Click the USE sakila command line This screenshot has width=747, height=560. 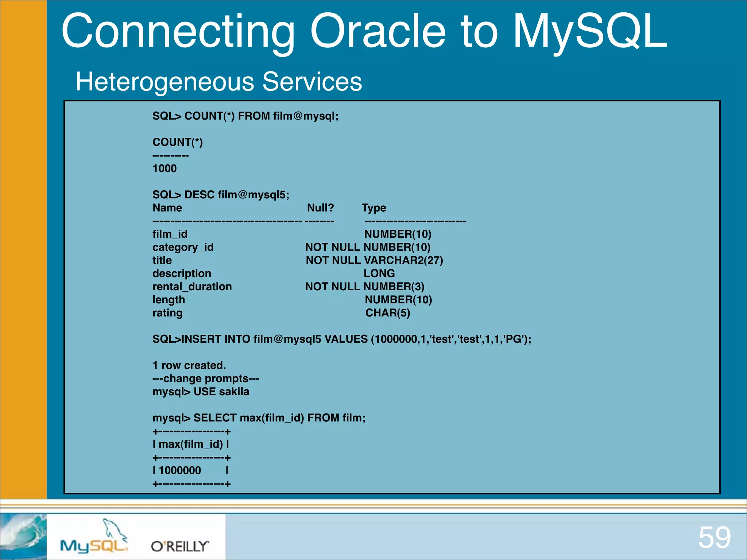(201, 391)
